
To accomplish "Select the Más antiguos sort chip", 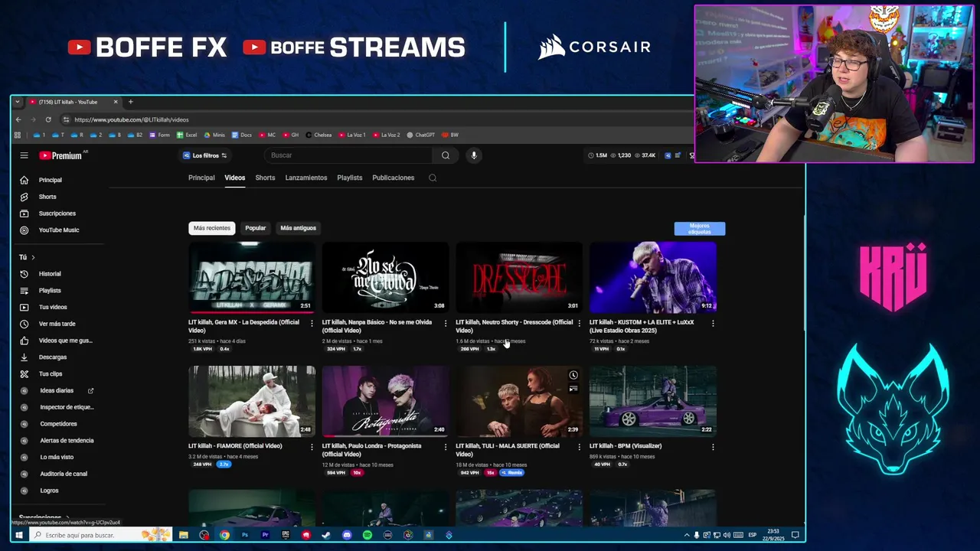I will 298,228.
